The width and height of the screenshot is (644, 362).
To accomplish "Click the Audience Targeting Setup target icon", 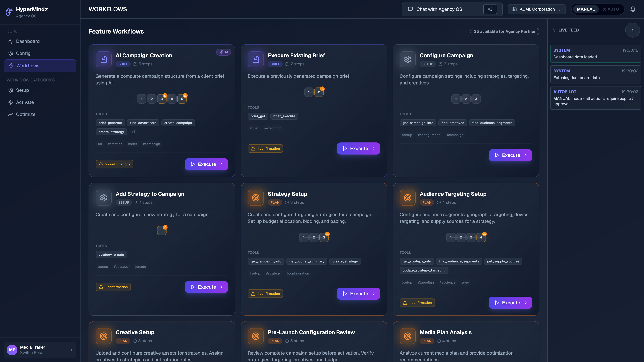I will pos(408,198).
